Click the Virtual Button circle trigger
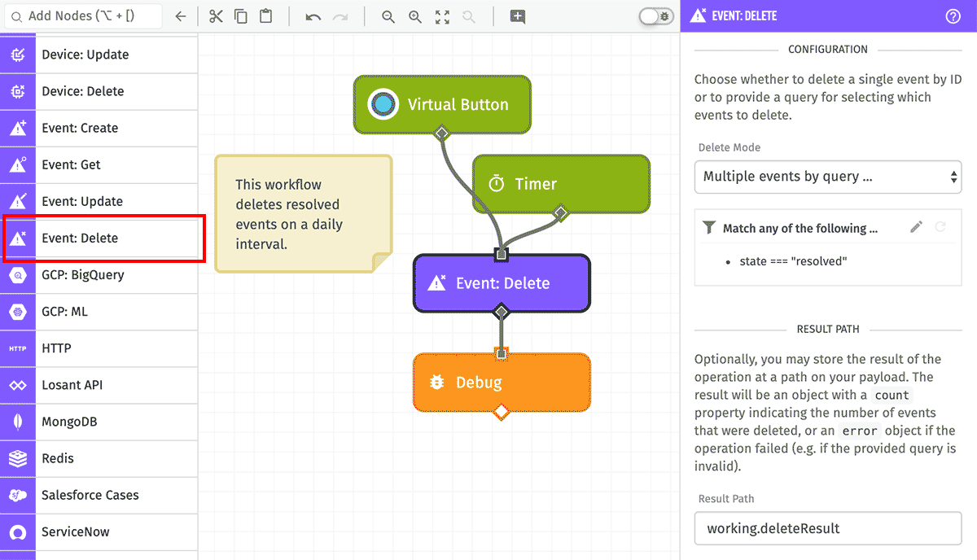977x560 pixels. coord(383,104)
